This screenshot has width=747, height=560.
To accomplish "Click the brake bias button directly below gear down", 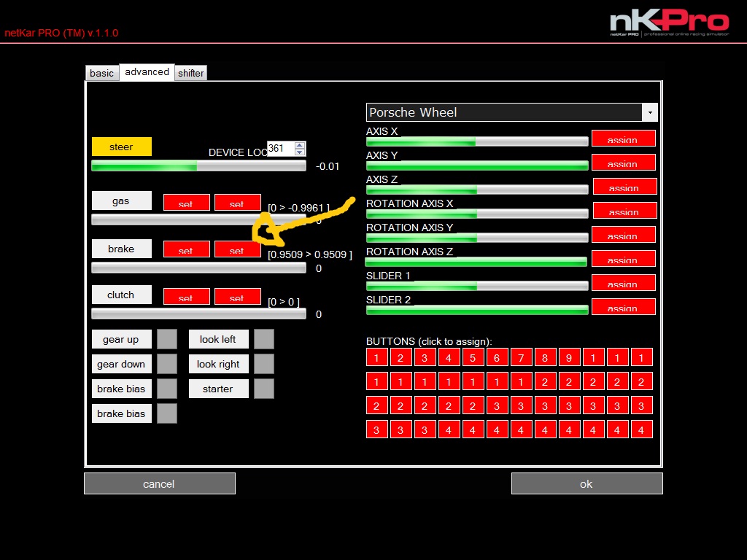I will pyautogui.click(x=122, y=389).
